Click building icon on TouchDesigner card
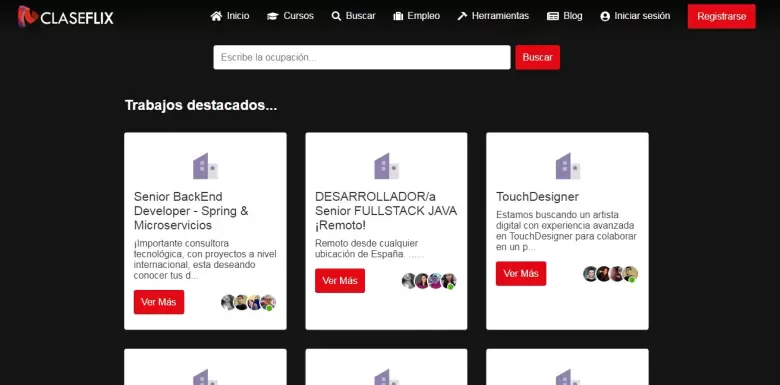 [x=568, y=166]
